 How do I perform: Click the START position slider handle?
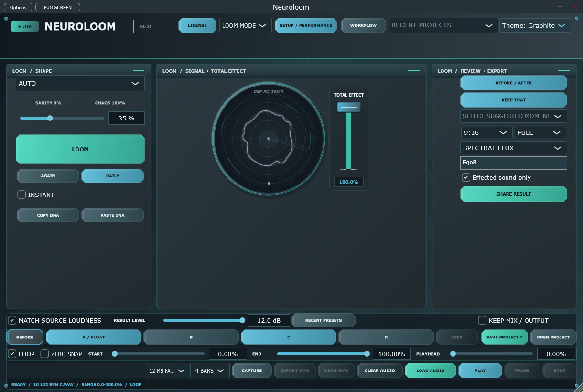(115, 354)
